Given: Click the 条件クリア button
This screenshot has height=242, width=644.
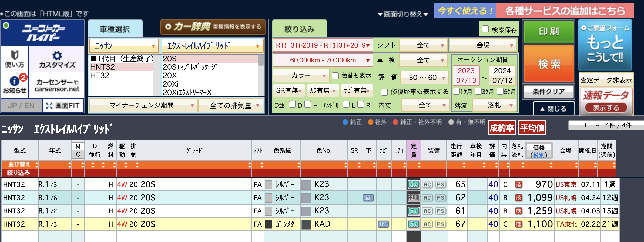Looking at the screenshot, I should (549, 92).
